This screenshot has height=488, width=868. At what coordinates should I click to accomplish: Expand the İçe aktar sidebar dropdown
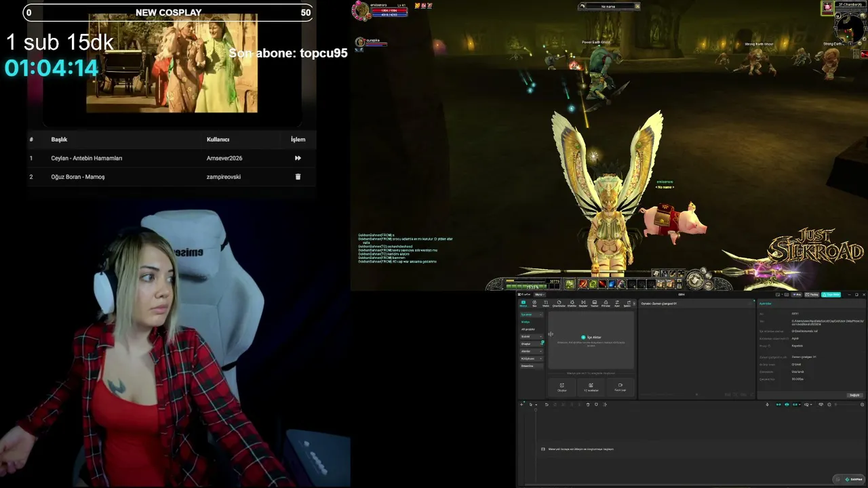pyautogui.click(x=532, y=314)
